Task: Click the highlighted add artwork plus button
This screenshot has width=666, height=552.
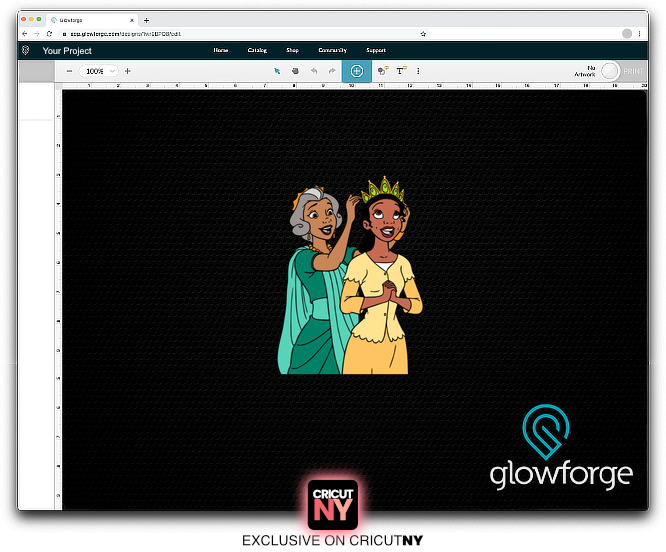Action: [x=357, y=71]
